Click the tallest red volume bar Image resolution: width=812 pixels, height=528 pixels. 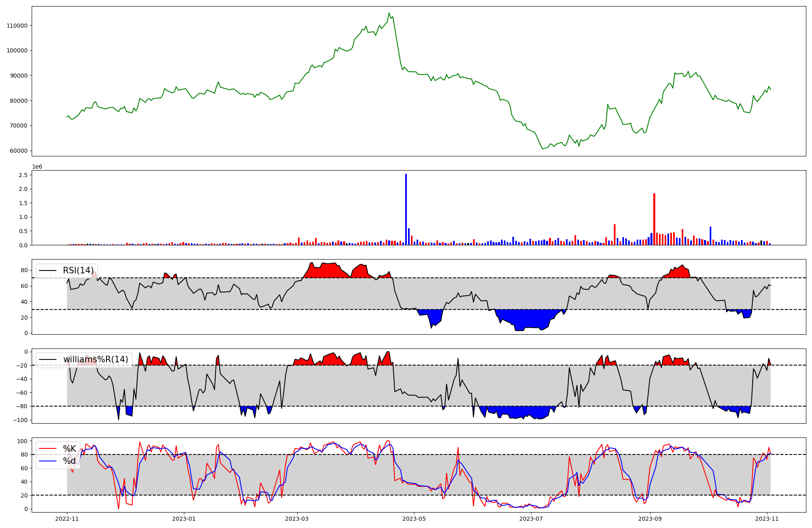(x=654, y=219)
